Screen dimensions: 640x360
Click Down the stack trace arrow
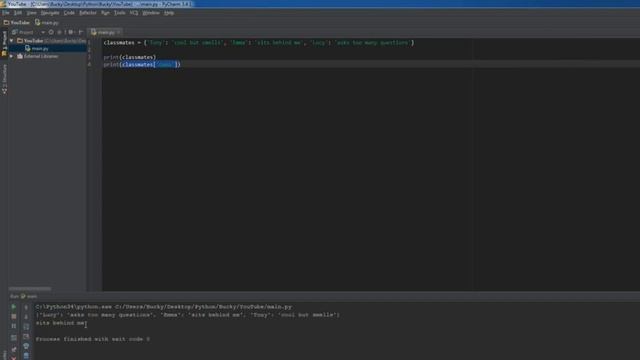[x=26, y=317]
